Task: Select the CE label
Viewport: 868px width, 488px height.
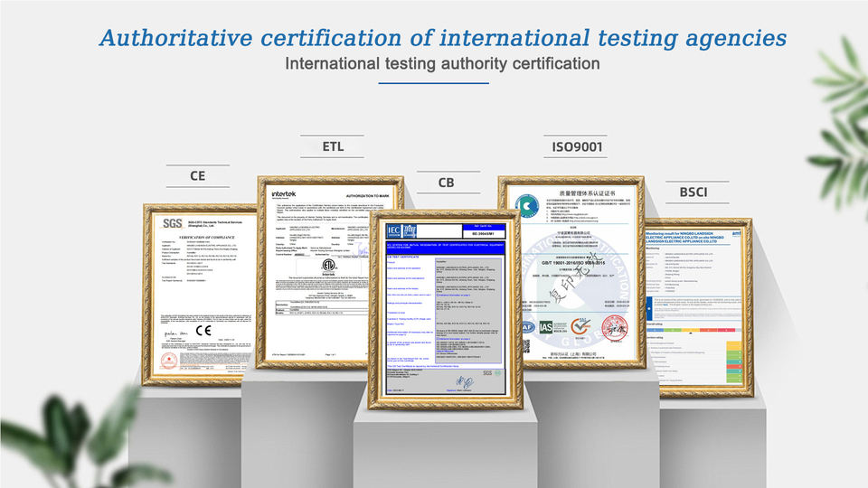Action: pyautogui.click(x=198, y=176)
